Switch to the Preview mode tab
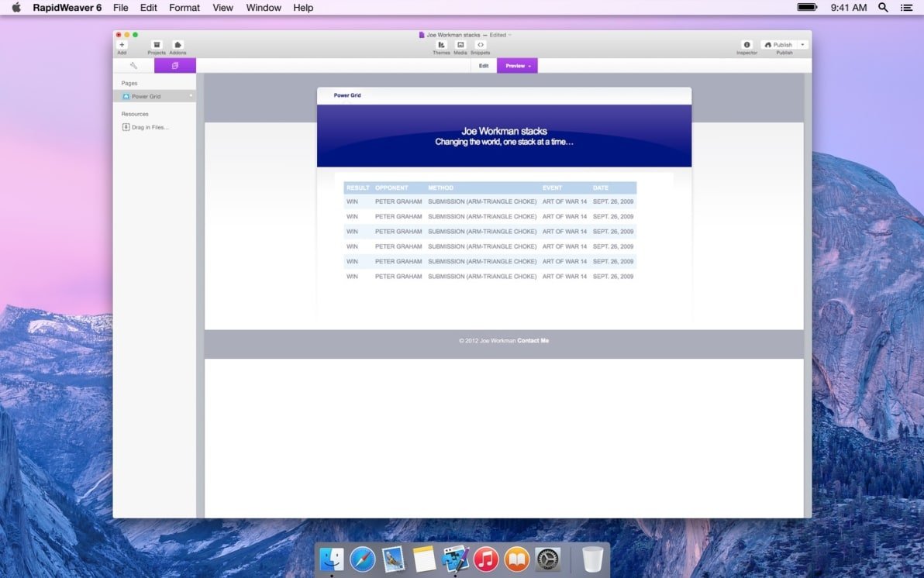 tap(517, 66)
